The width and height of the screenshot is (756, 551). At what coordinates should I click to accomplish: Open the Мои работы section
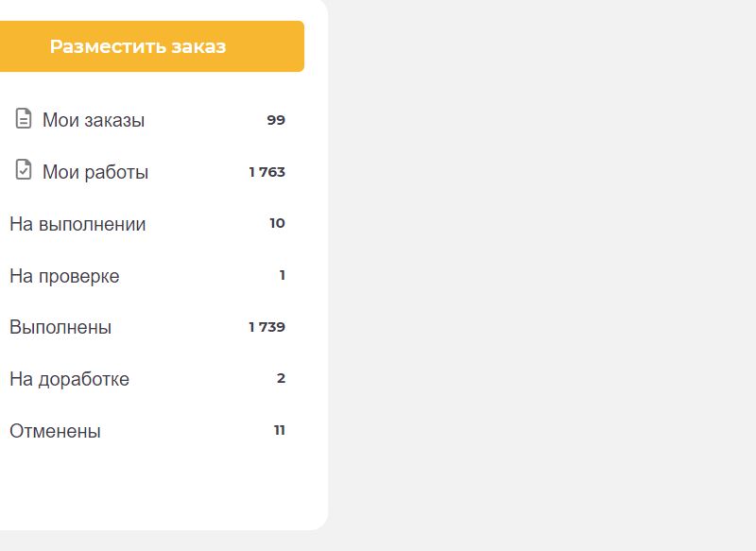point(95,173)
